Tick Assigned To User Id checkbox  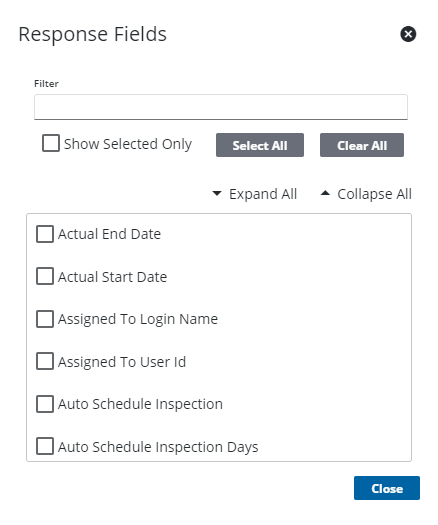point(45,361)
